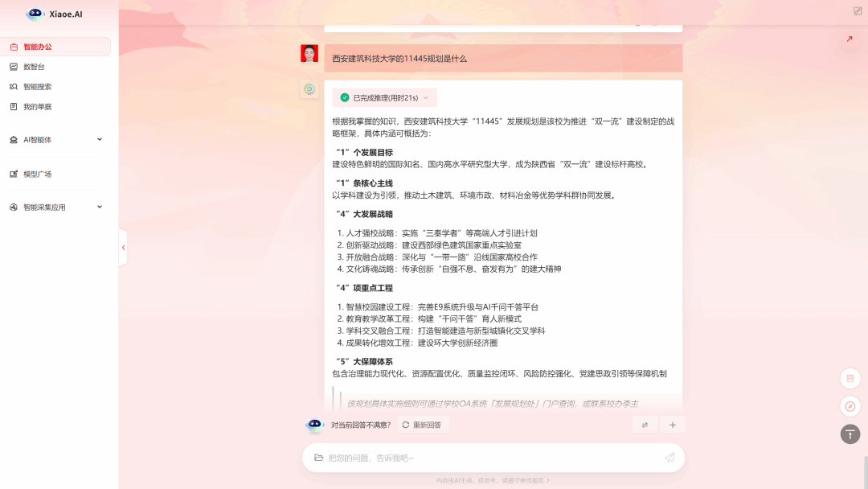Send message with paper plane icon
This screenshot has width=868, height=489.
click(x=669, y=458)
